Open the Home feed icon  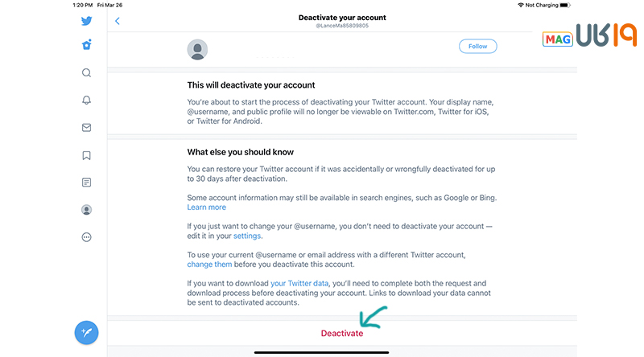86,45
